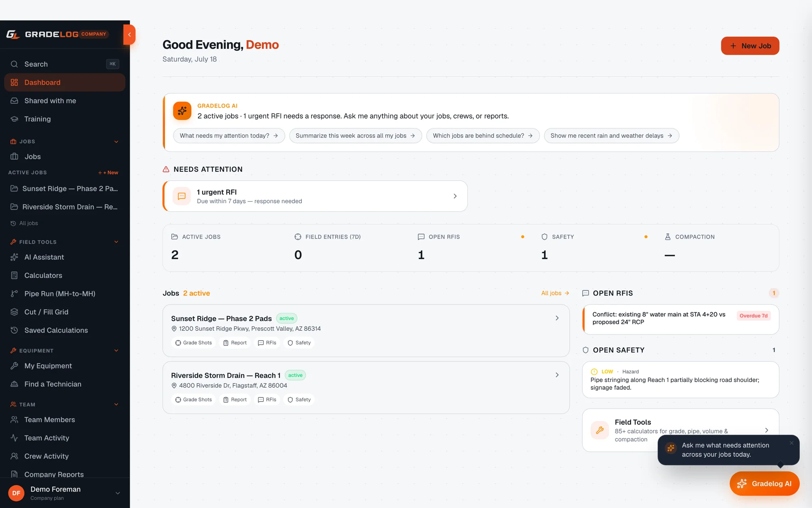Click the Open RFIs count badge

coord(774,293)
